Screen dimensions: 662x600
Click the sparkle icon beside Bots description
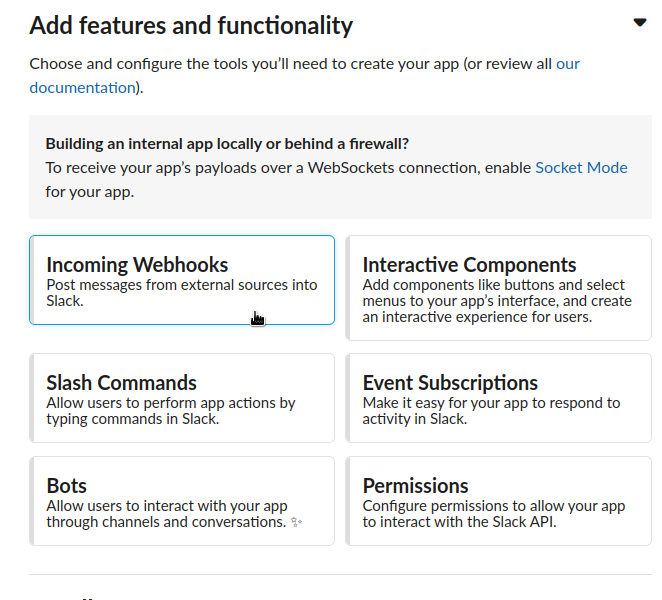297,522
